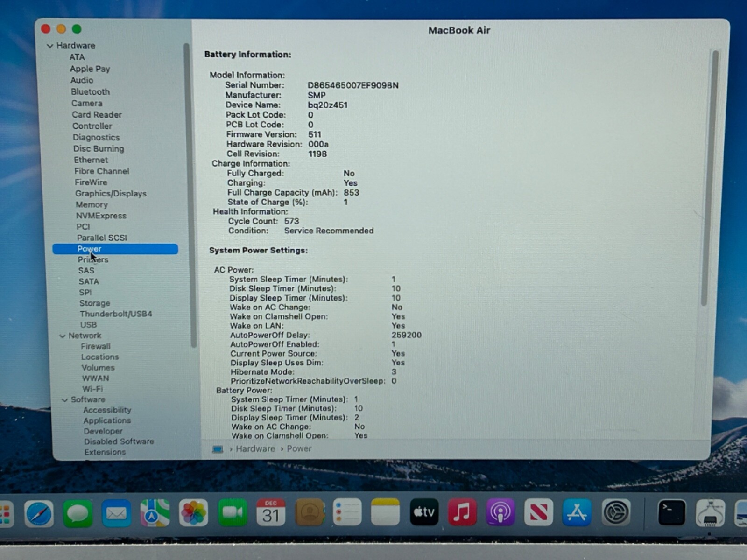This screenshot has height=560, width=747.
Task: Click the computer icon in path bar
Action: tap(218, 449)
